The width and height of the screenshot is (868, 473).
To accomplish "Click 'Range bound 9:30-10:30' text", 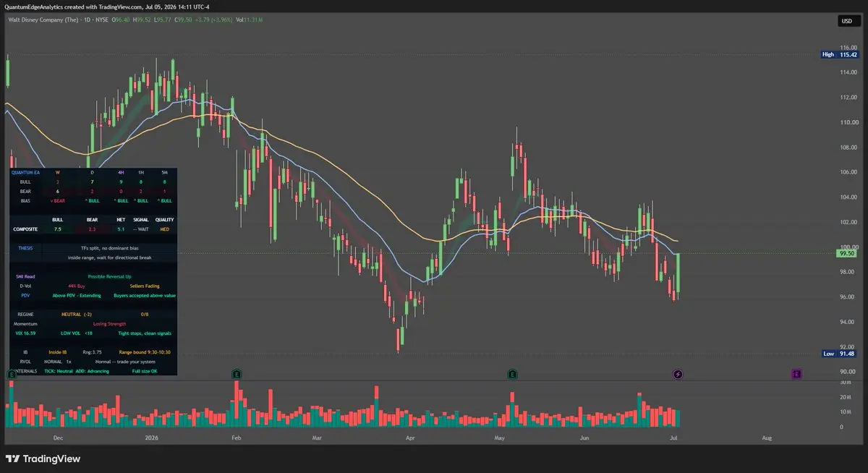I will click(145, 352).
